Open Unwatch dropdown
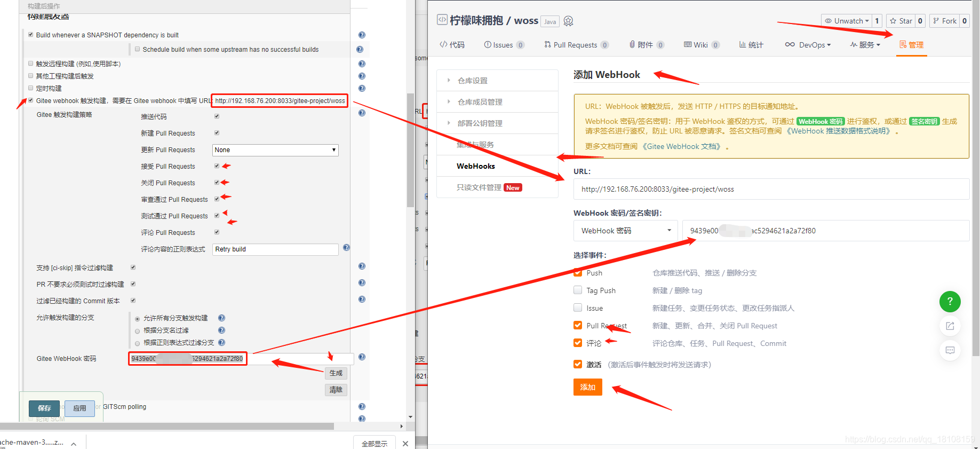This screenshot has width=980, height=449. 846,21
